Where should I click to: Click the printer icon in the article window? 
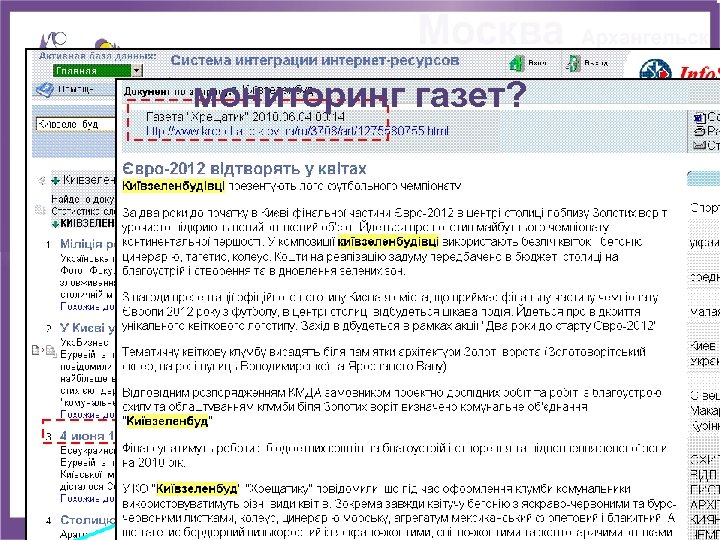699,131
